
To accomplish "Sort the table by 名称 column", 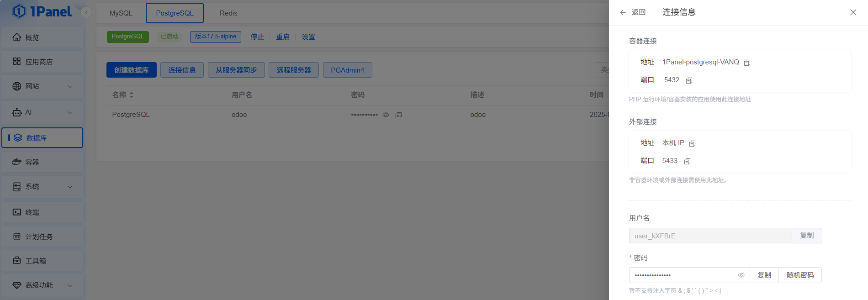I will click(132, 95).
